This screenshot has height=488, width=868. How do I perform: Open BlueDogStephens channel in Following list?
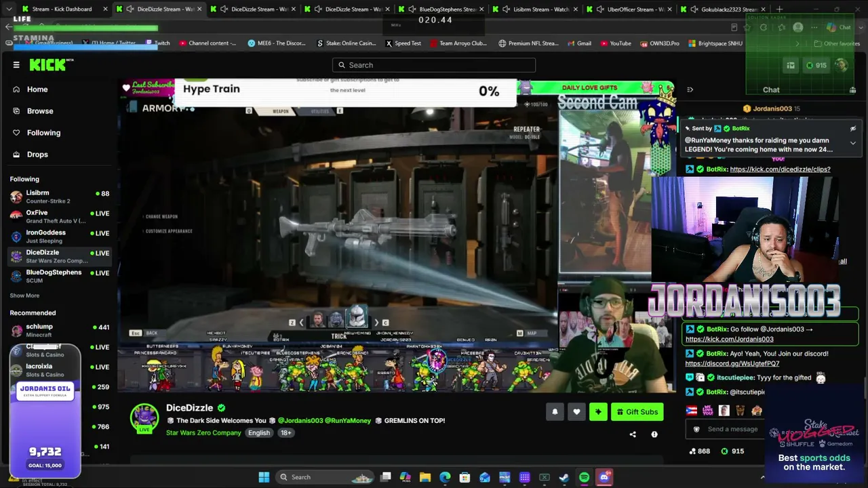coord(60,276)
